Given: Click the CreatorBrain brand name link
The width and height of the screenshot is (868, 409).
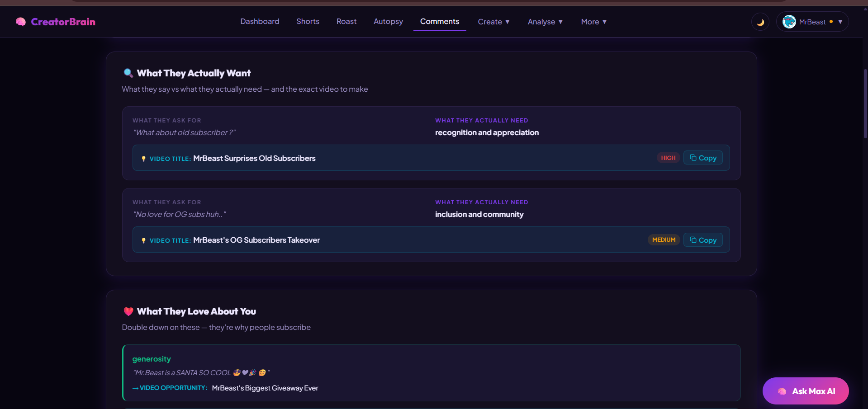Looking at the screenshot, I should (63, 22).
